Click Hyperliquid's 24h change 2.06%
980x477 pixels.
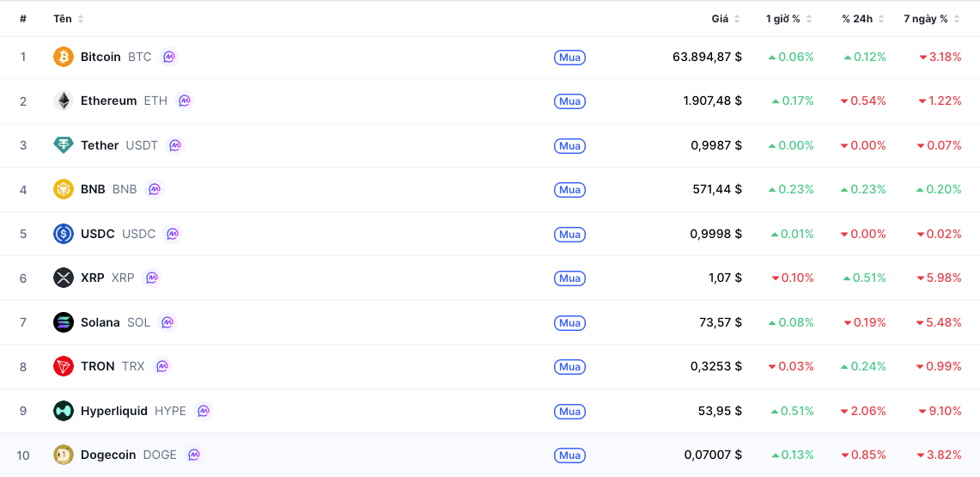point(863,411)
